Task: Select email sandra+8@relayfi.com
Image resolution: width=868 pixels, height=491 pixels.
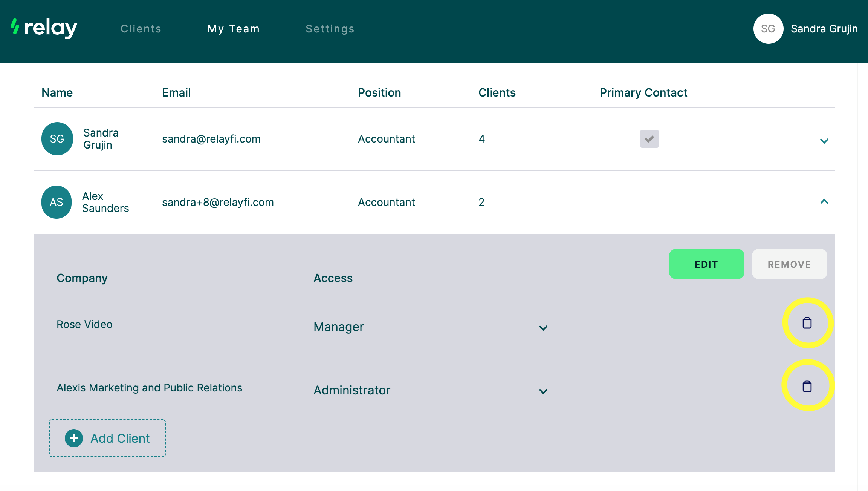Action: click(218, 202)
